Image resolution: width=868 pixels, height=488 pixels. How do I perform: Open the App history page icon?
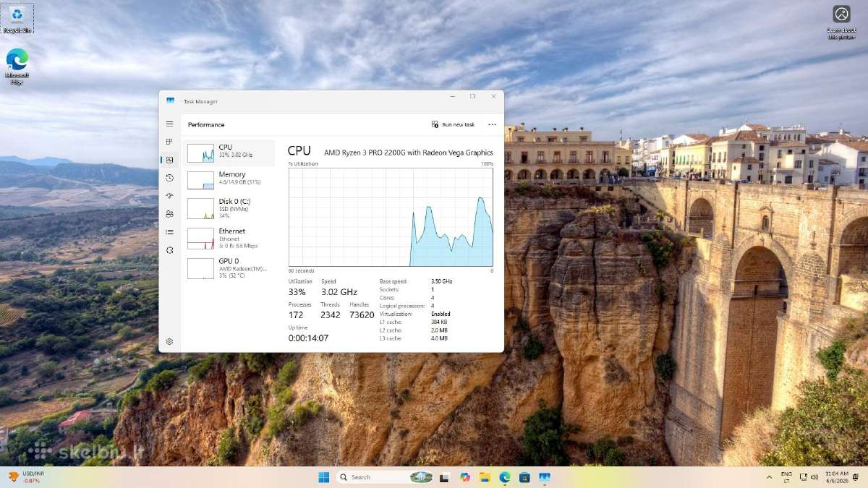(169, 178)
